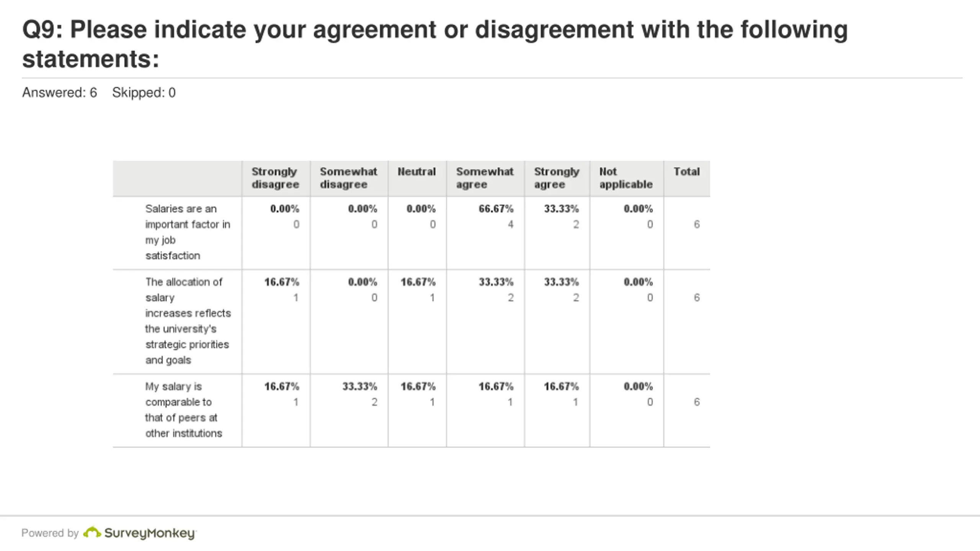Image resolution: width=980 pixels, height=551 pixels.
Task: Click the SurveyMonkey brand name text
Action: point(150,533)
